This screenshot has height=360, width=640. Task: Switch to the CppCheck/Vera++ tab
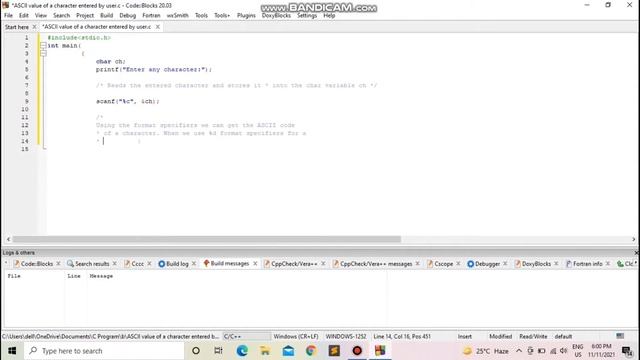[x=291, y=264]
